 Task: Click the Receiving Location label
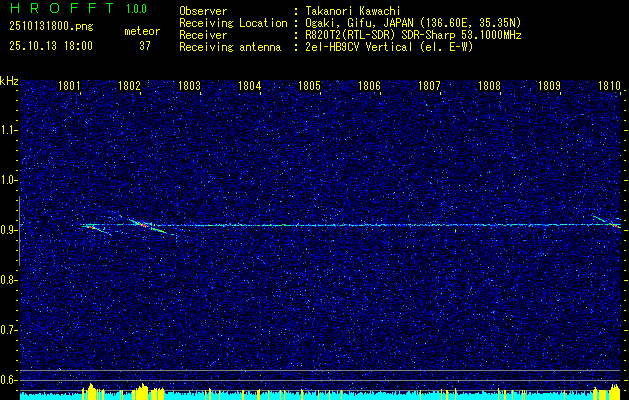tap(233, 23)
